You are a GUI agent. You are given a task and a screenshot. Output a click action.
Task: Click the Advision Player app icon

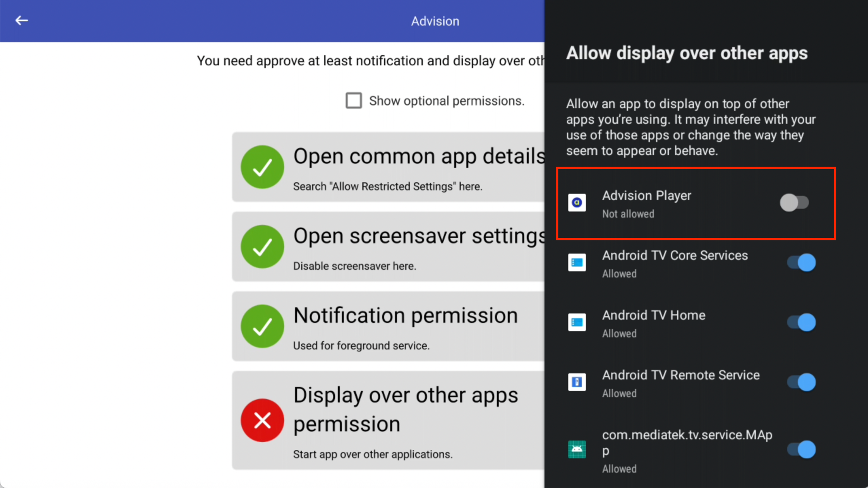coord(577,203)
